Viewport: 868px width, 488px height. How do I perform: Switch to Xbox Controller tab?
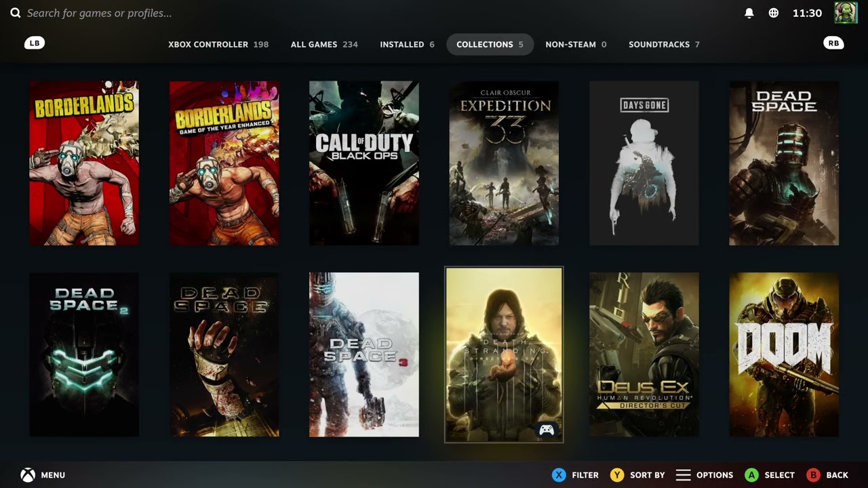click(x=218, y=44)
